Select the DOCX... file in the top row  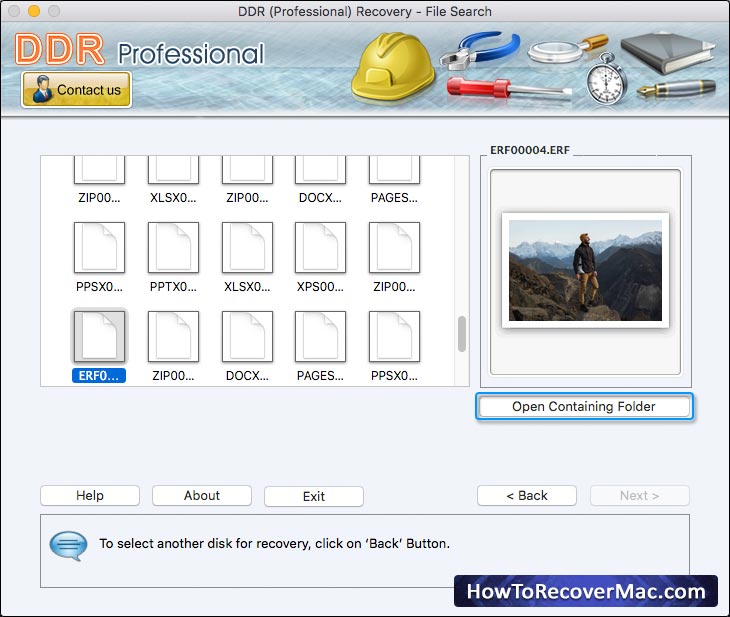320,170
